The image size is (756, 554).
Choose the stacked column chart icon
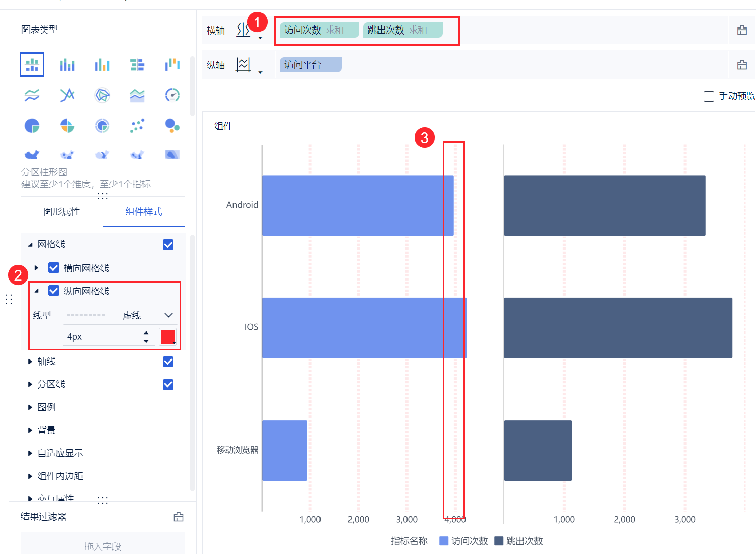[x=67, y=65]
